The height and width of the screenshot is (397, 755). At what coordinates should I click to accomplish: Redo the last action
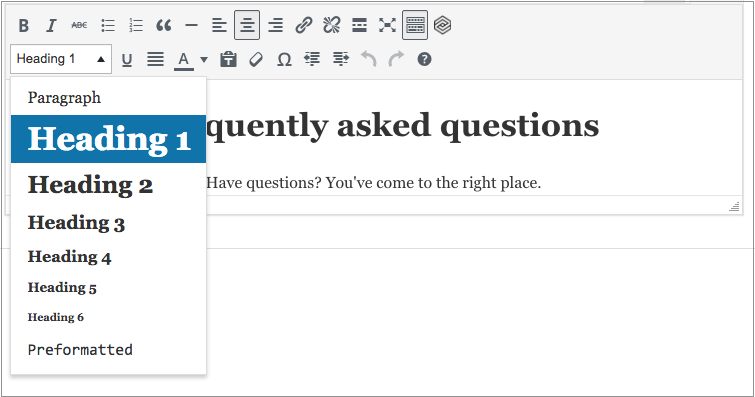tap(396, 60)
